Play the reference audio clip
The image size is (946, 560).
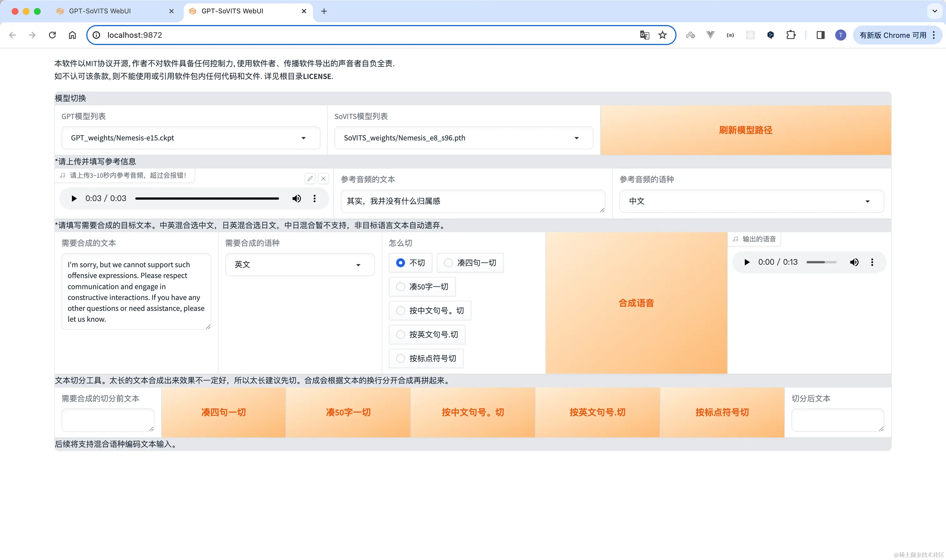tap(74, 198)
